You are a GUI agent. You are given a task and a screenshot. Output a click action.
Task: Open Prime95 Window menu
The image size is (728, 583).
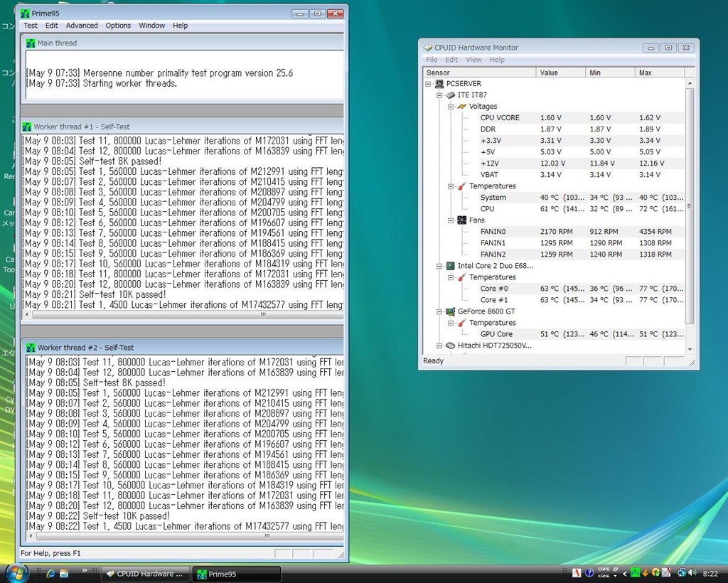(152, 26)
